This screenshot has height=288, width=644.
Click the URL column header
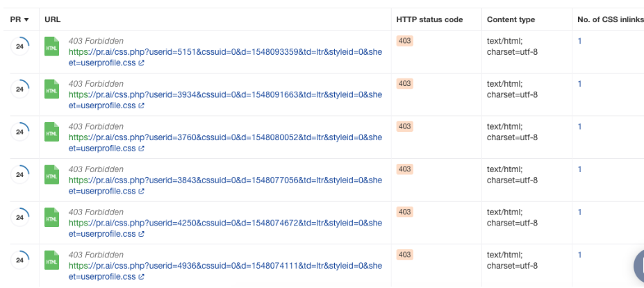coord(52,19)
